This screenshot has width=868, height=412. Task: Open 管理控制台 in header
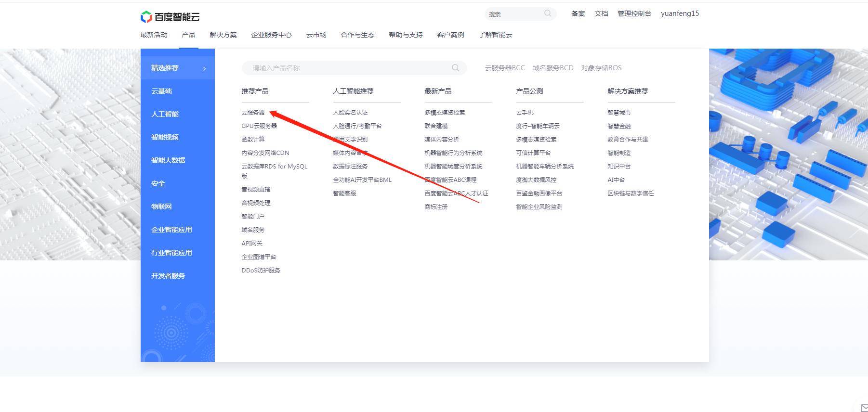(x=634, y=13)
